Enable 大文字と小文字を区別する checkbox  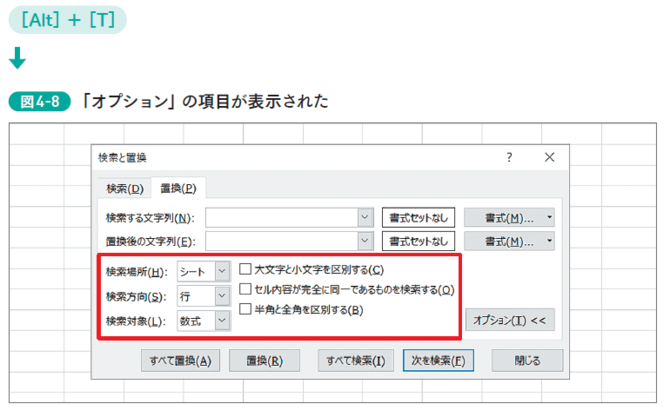click(245, 269)
